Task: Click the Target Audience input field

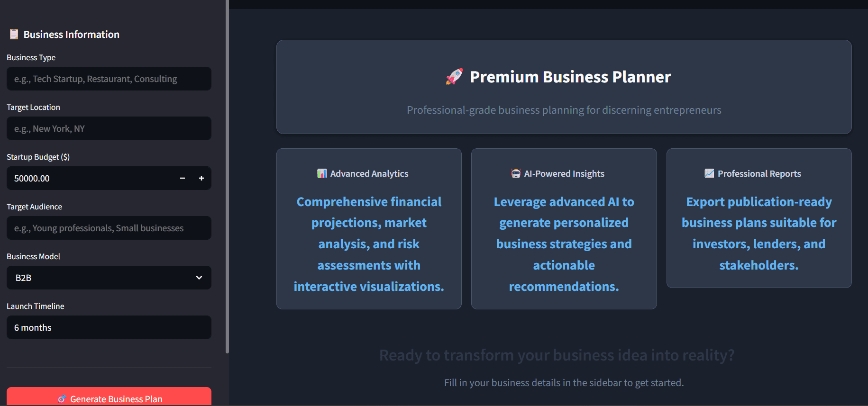Action: click(109, 228)
